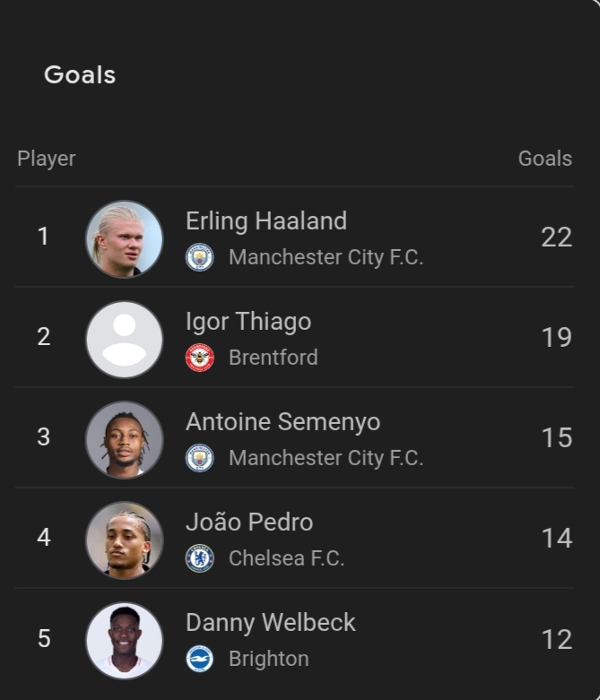Image resolution: width=600 pixels, height=700 pixels.
Task: Open Danny Welbeck's name link
Action: pos(270,623)
